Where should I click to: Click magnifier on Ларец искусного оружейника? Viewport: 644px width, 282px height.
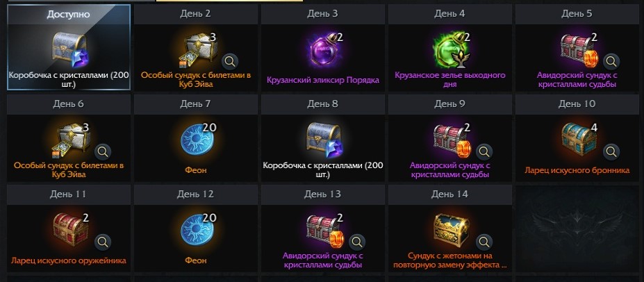(x=103, y=242)
